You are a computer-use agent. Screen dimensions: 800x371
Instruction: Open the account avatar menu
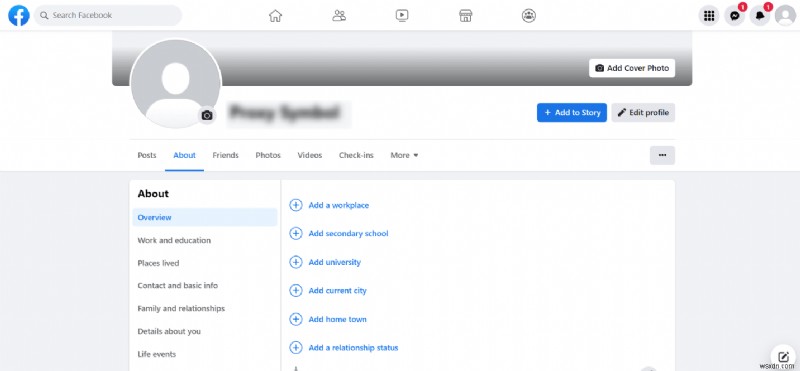pyautogui.click(x=785, y=16)
